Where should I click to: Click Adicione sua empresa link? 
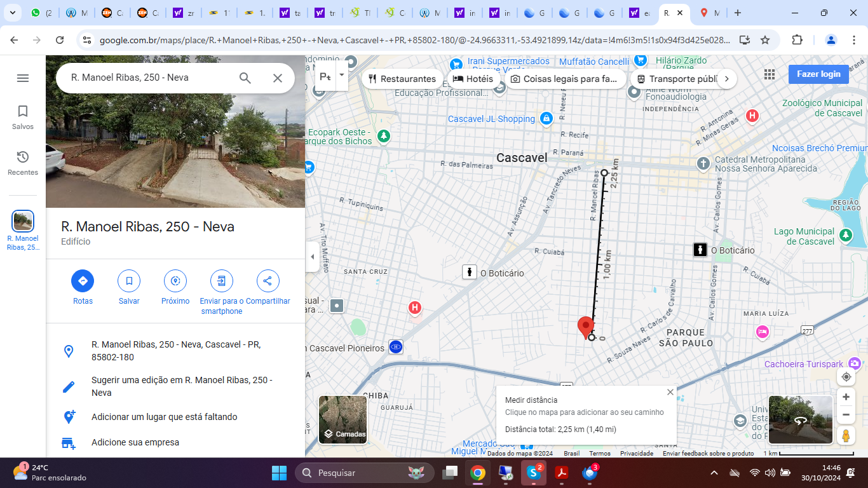135,442
